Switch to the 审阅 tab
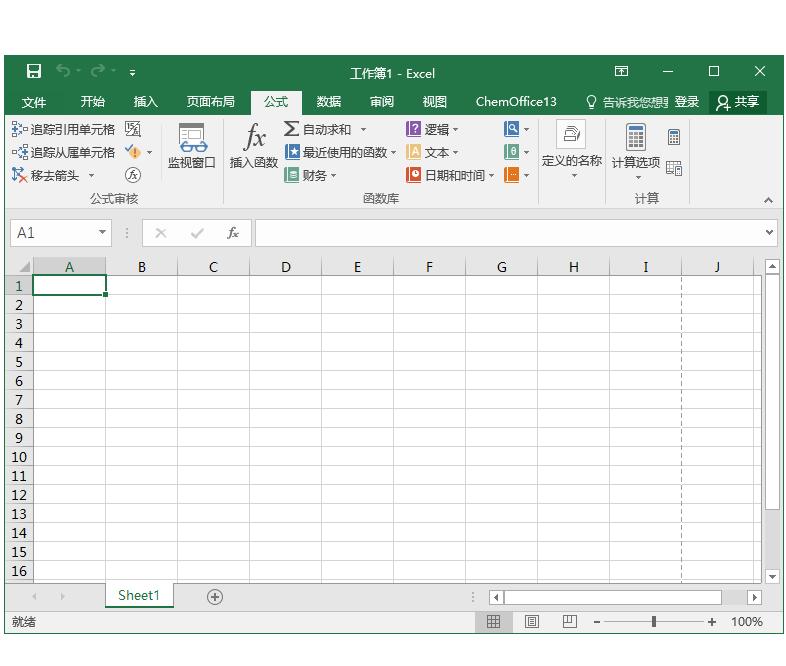The image size is (786, 666). coord(381,102)
